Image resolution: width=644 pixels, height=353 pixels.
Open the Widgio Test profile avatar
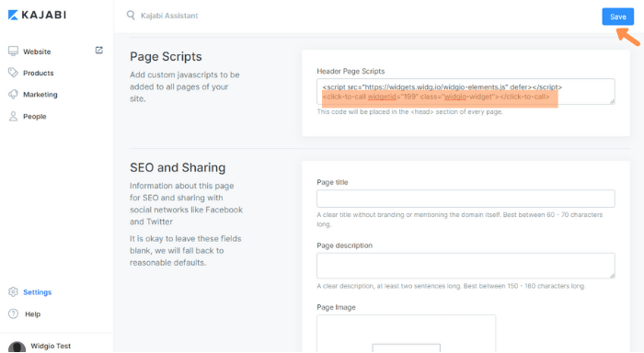[x=17, y=347]
